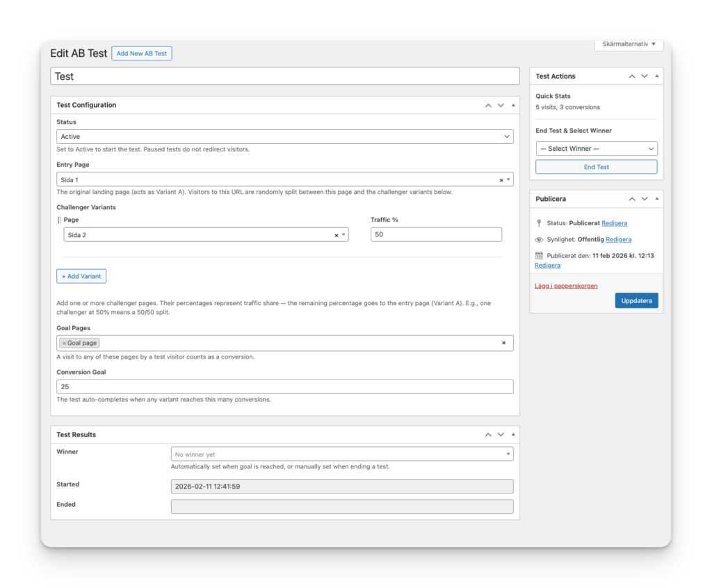
Task: Remove Sida 2 using its × icon
Action: click(335, 235)
